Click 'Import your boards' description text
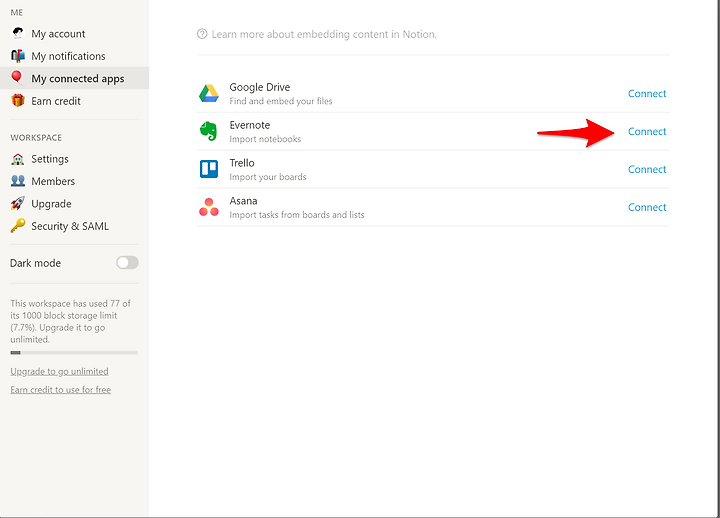 (x=268, y=177)
